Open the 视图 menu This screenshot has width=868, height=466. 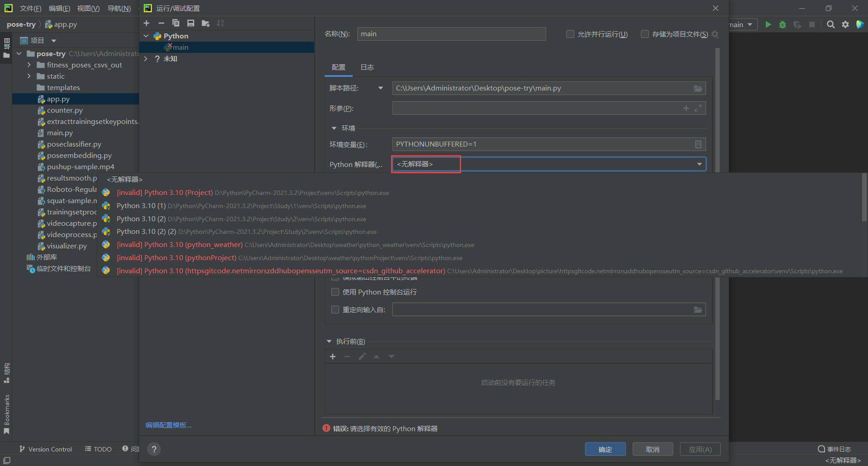(88, 9)
